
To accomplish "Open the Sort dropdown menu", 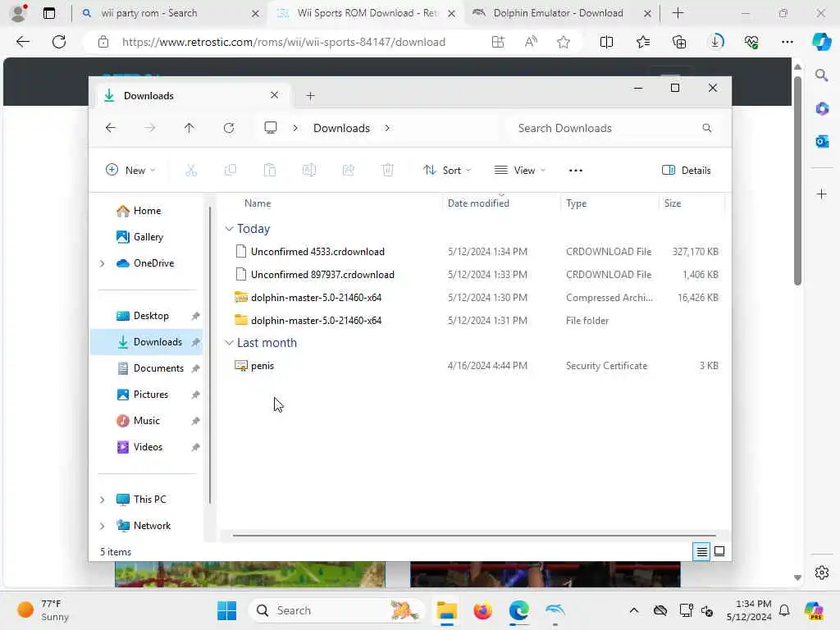I will tap(447, 171).
